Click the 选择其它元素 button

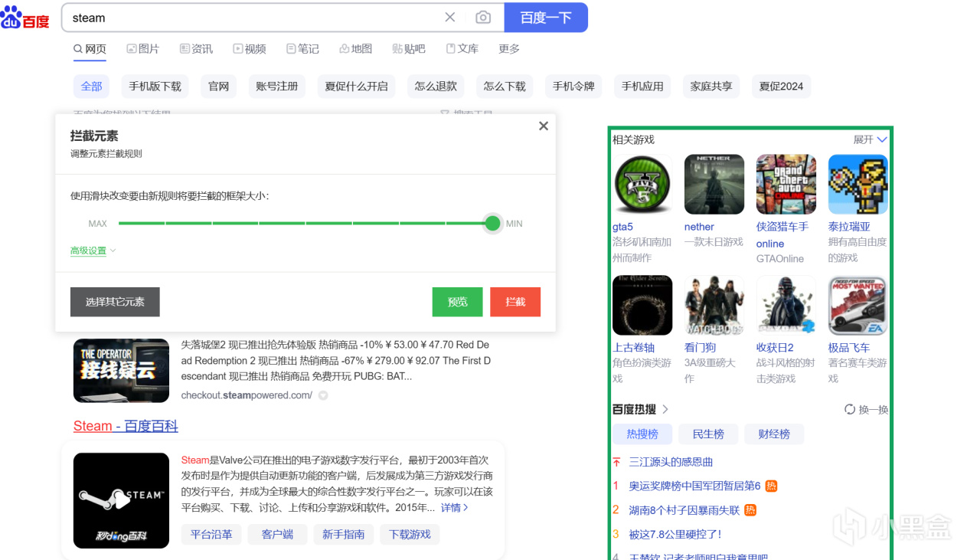(x=115, y=302)
